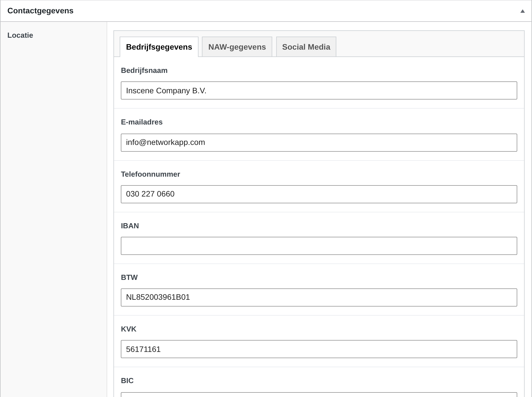532x397 pixels.
Task: Collapse the Contactgegevens panel arrow
Action: (522, 11)
